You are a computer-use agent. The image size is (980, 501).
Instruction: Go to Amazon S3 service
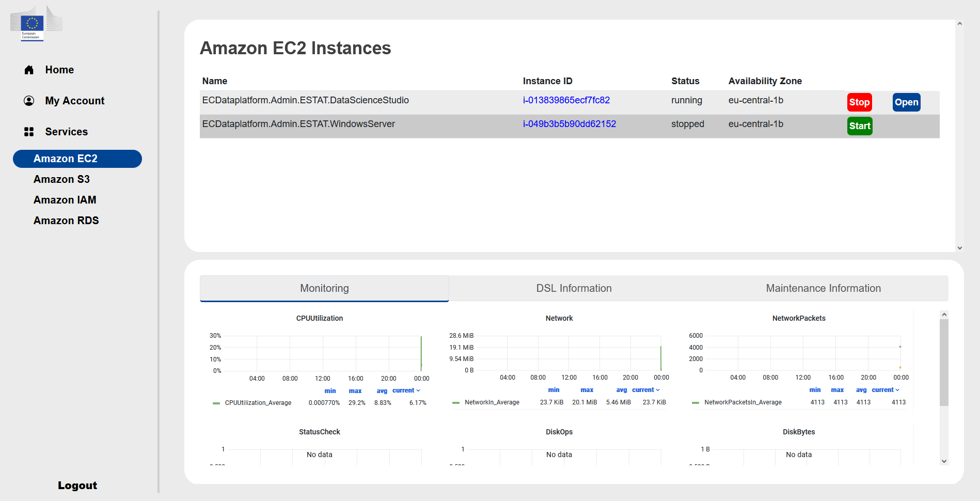point(61,179)
